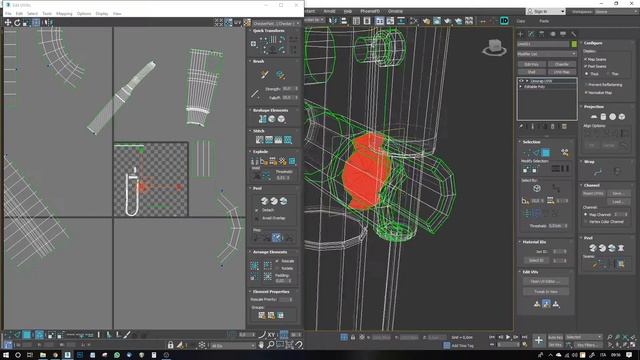Select the Map Channel radio button
Screen dimensions: 640x360
586,214
